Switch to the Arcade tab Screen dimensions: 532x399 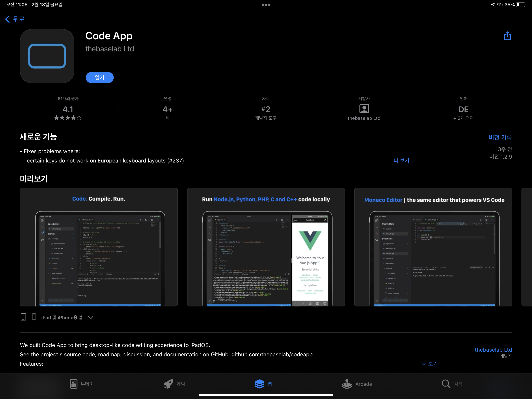(x=356, y=384)
